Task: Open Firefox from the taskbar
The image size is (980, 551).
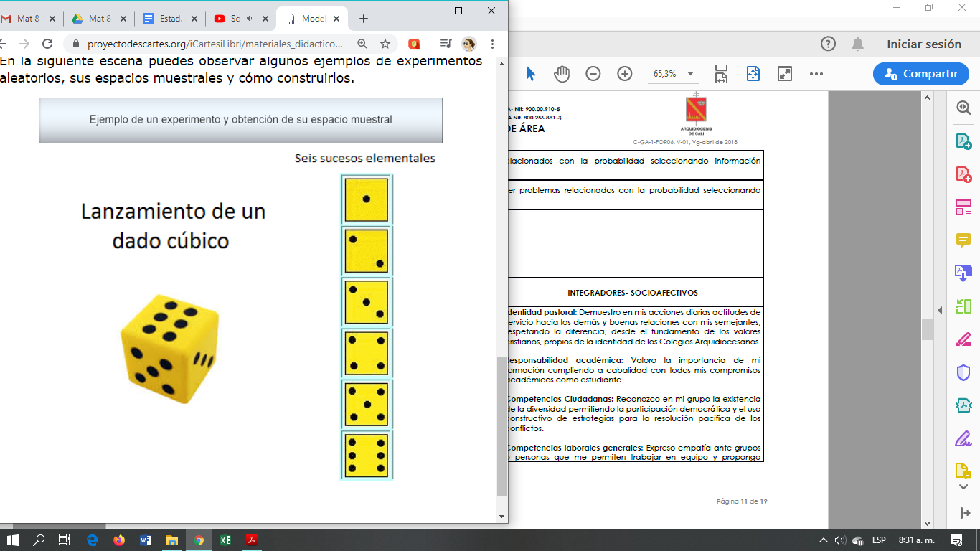Action: click(119, 540)
